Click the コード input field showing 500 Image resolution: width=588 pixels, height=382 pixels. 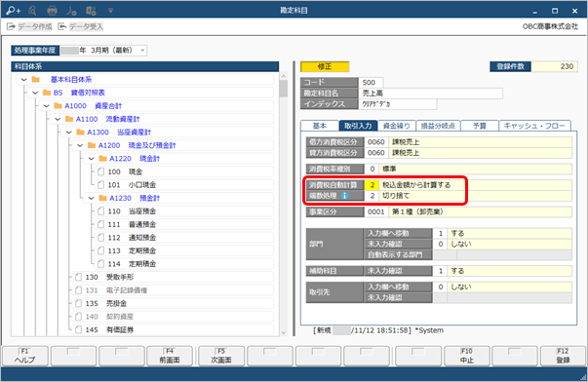coord(371,83)
